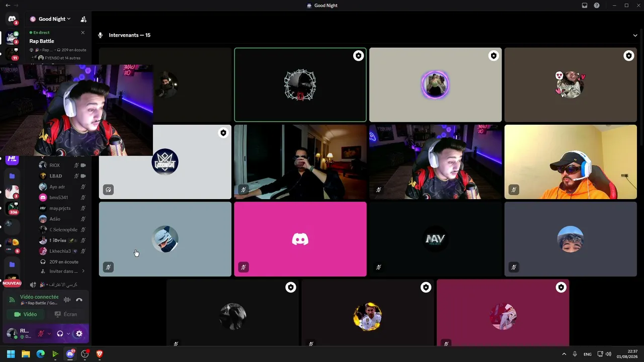This screenshot has height=362, width=644.
Task: Click moderator badge on the GoodNight logo tile
Action: [223, 133]
